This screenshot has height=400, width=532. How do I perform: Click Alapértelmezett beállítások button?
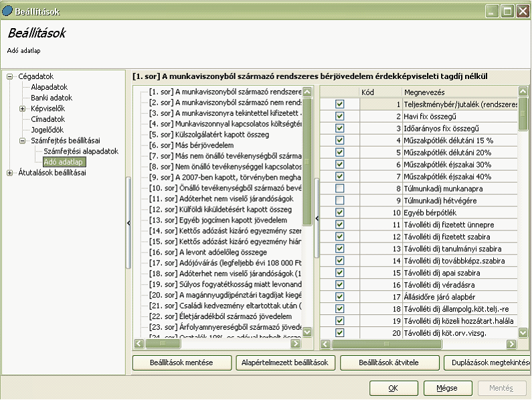[285, 362]
